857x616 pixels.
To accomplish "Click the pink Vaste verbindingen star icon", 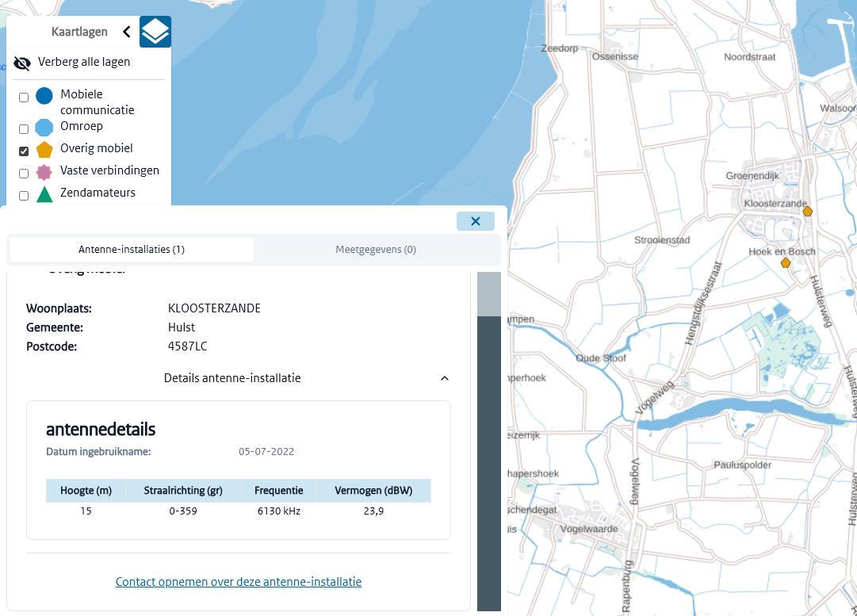I will click(x=44, y=171).
